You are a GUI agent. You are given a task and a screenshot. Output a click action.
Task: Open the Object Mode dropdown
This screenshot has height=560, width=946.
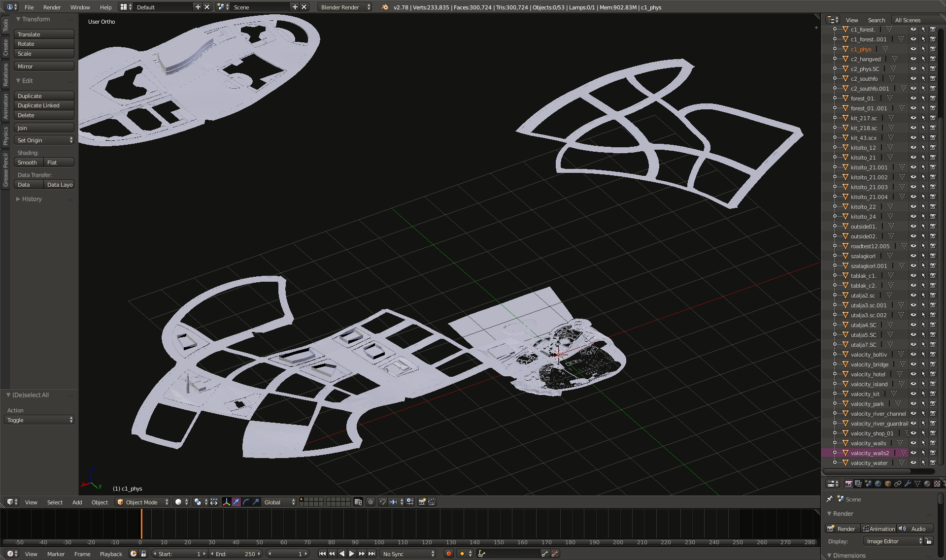click(x=142, y=502)
